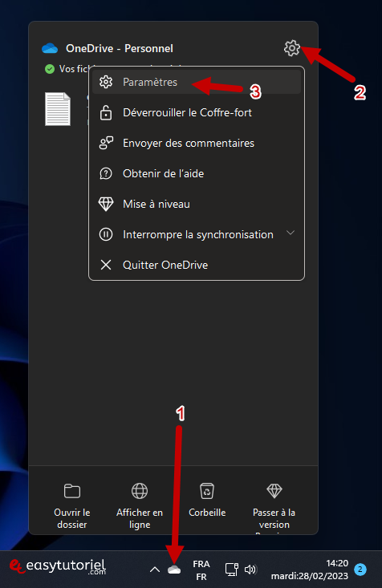Choose Déverrouiller le Coffre-fort
The height and width of the screenshot is (588, 382).
(x=197, y=112)
